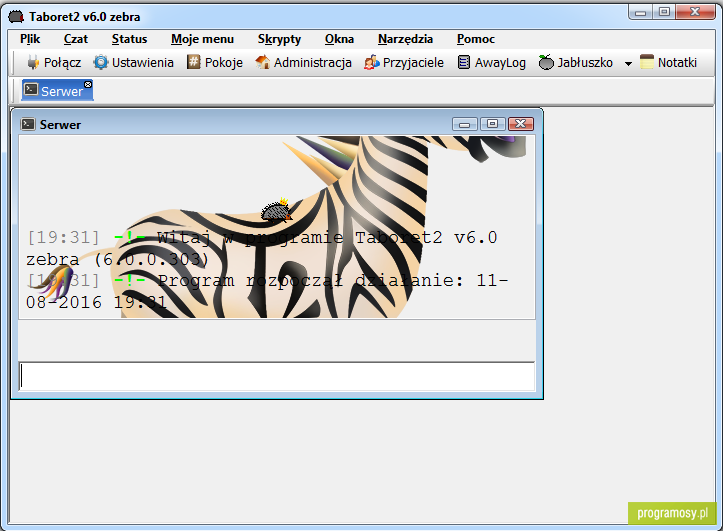Click the Przyjaciele toolbar label

coord(413,63)
